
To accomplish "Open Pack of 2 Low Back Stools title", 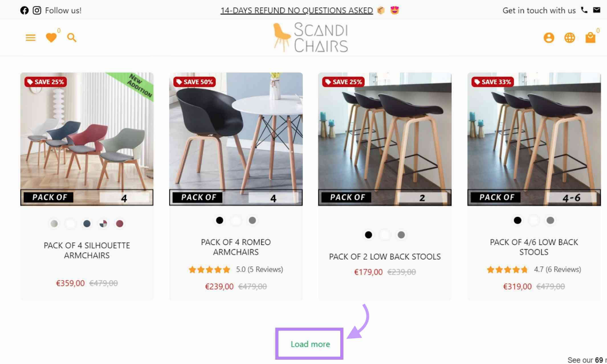I will click(x=385, y=257).
